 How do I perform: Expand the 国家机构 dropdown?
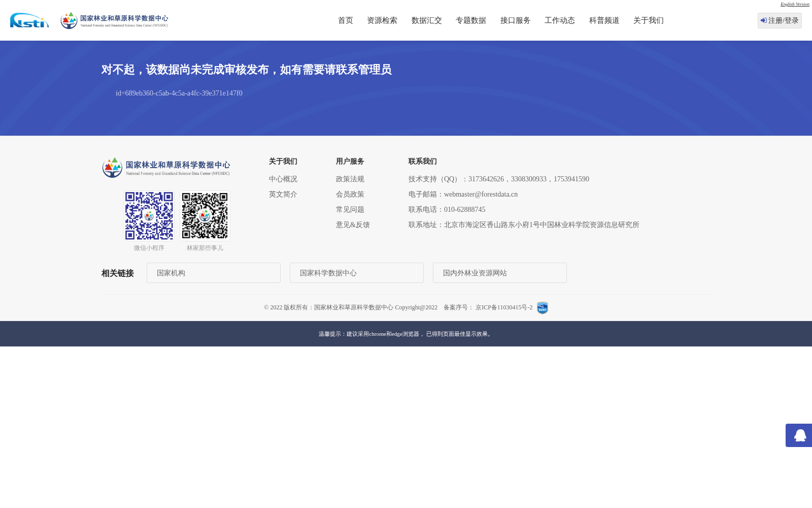214,273
